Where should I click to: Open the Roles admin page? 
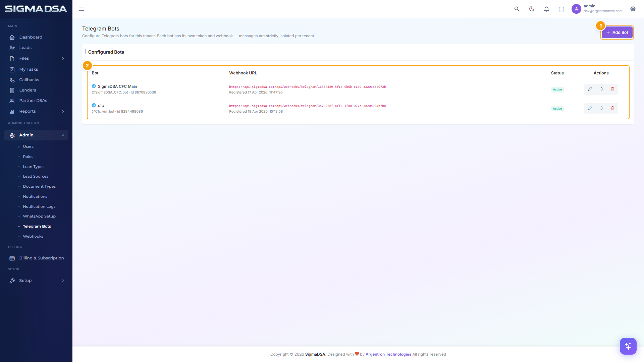pyautogui.click(x=28, y=157)
